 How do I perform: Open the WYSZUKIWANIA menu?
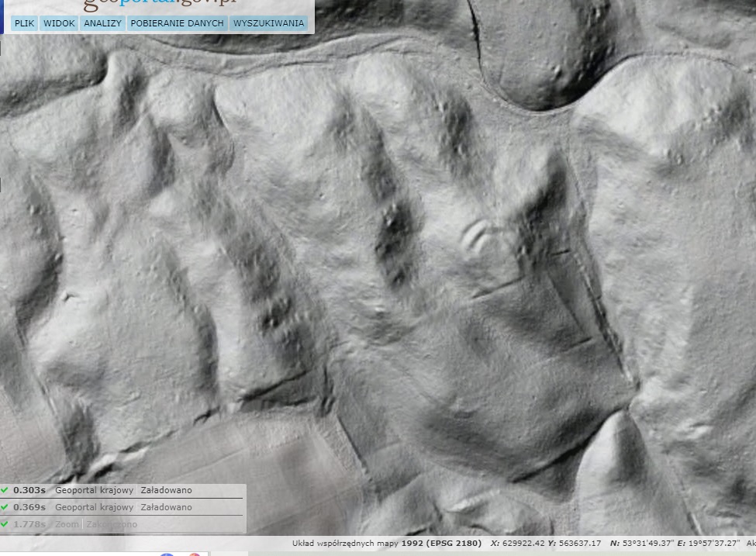point(268,23)
